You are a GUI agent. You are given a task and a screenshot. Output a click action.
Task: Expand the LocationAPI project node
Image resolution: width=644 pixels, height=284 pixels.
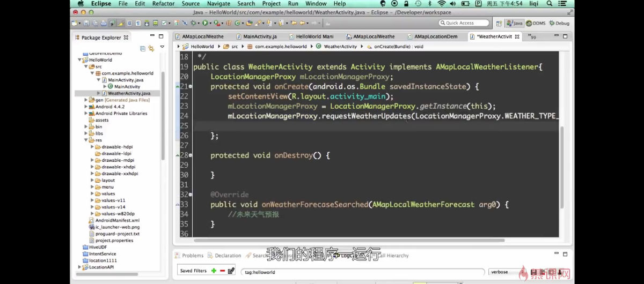tap(80, 267)
